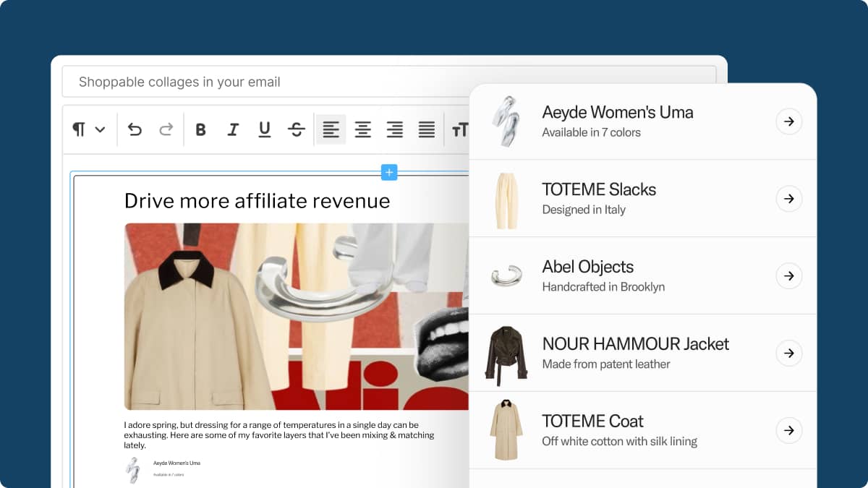This screenshot has height=488, width=868.
Task: Click 'Made from patent leather' subtitle
Action: (606, 364)
